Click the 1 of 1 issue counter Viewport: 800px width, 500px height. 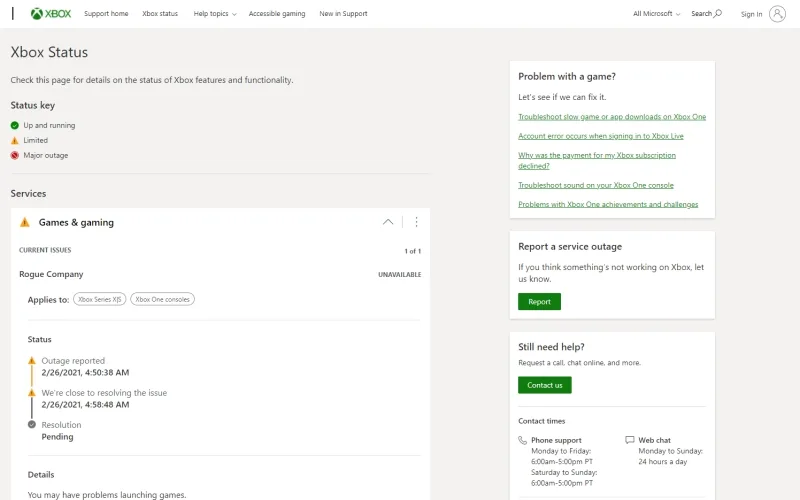click(x=413, y=251)
